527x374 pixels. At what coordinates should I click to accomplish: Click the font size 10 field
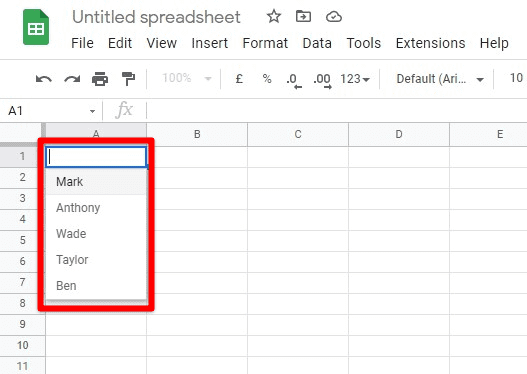coord(516,78)
